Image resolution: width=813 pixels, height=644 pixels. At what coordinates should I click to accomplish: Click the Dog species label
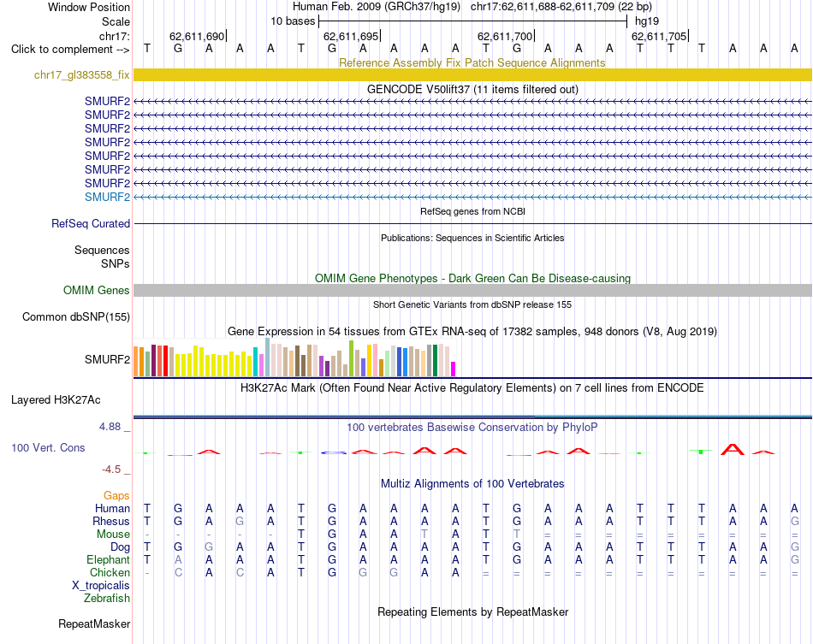pos(120,547)
